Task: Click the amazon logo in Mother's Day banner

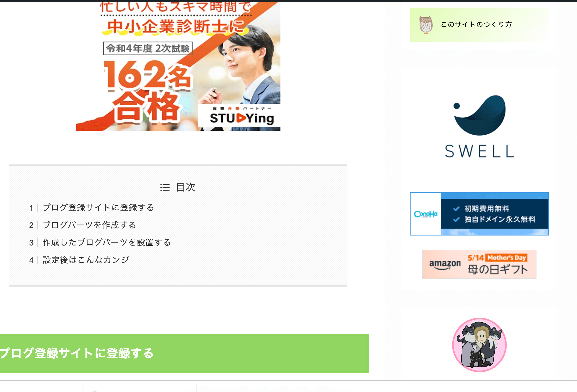Action: click(x=445, y=265)
